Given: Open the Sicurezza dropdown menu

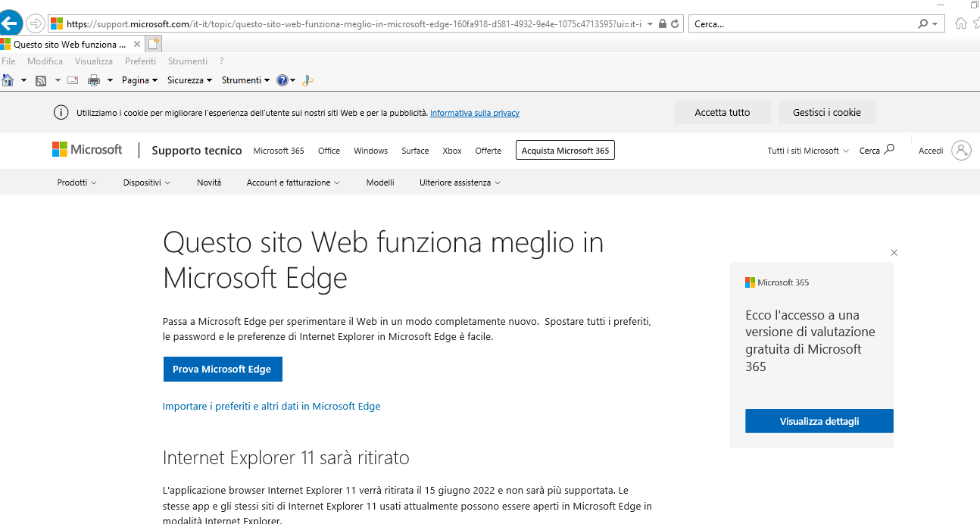Looking at the screenshot, I should pyautogui.click(x=189, y=80).
